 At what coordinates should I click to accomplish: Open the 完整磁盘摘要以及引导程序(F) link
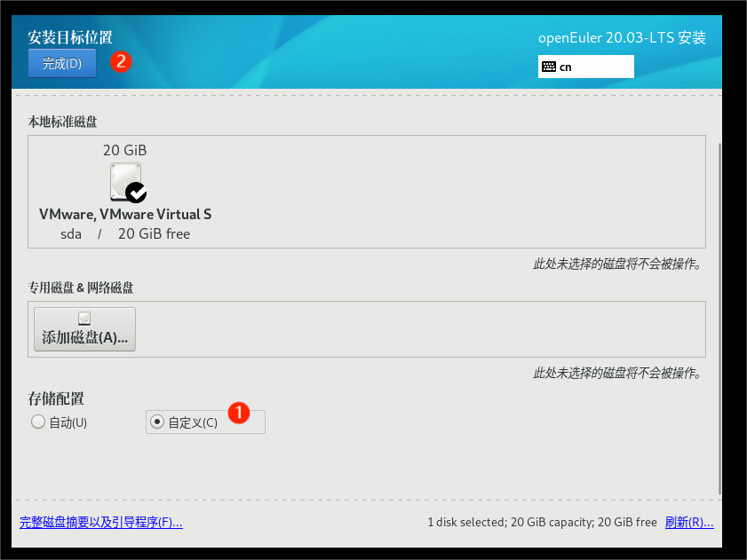click(x=101, y=523)
